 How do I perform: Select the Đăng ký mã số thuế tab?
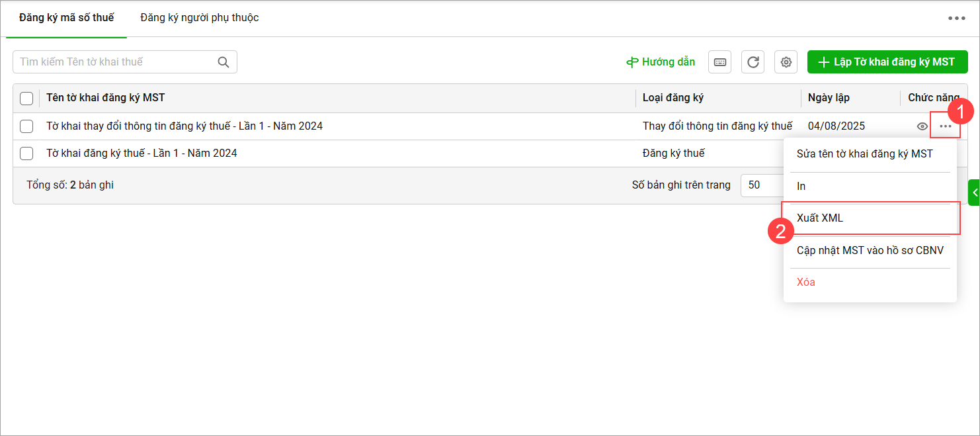66,18
